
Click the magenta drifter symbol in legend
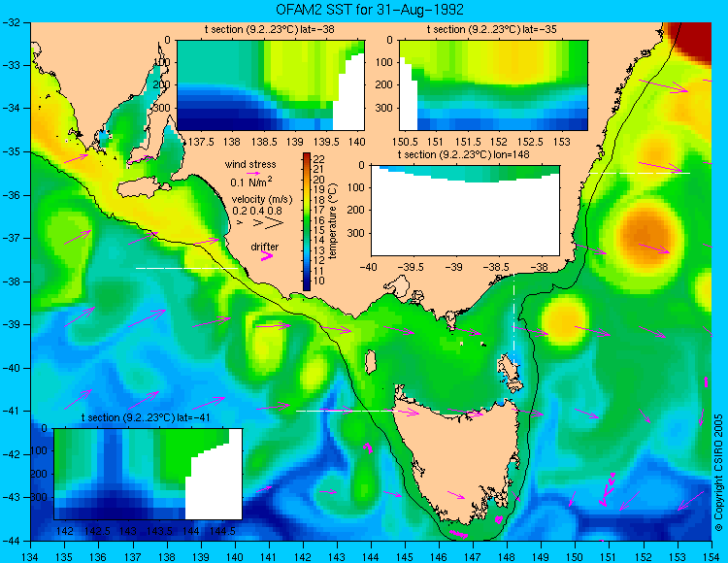click(267, 255)
